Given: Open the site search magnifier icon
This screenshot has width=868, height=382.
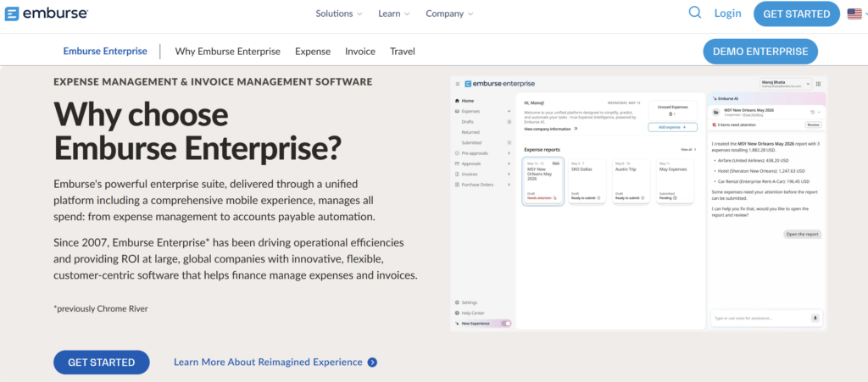Looking at the screenshot, I should (x=695, y=13).
